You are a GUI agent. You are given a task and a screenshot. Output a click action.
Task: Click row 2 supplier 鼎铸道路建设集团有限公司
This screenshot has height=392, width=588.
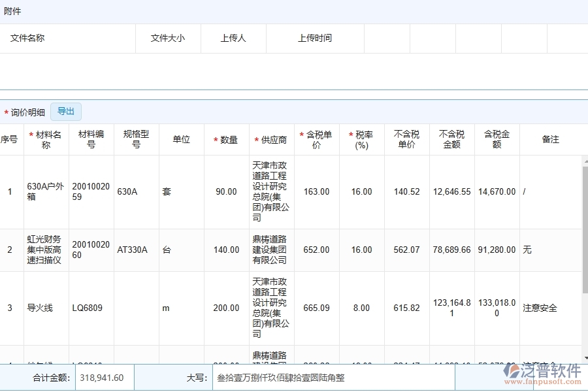pos(271,250)
